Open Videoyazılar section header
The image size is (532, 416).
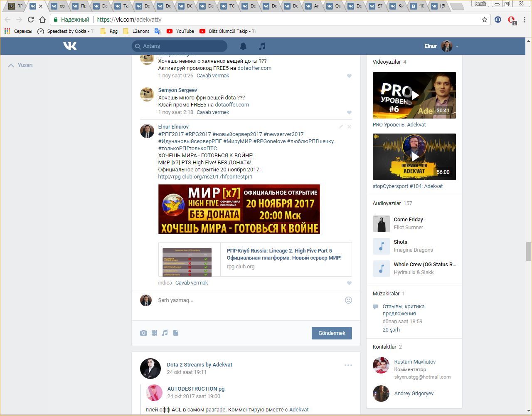[387, 62]
